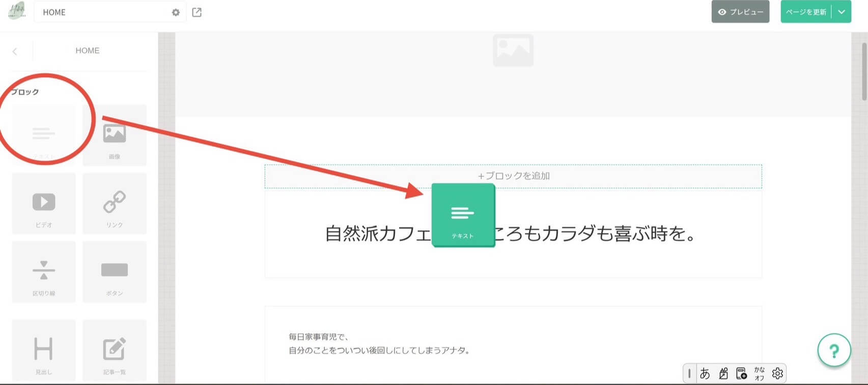The width and height of the screenshot is (868, 385).
Task: Open page in new window icon
Action: pyautogui.click(x=197, y=12)
